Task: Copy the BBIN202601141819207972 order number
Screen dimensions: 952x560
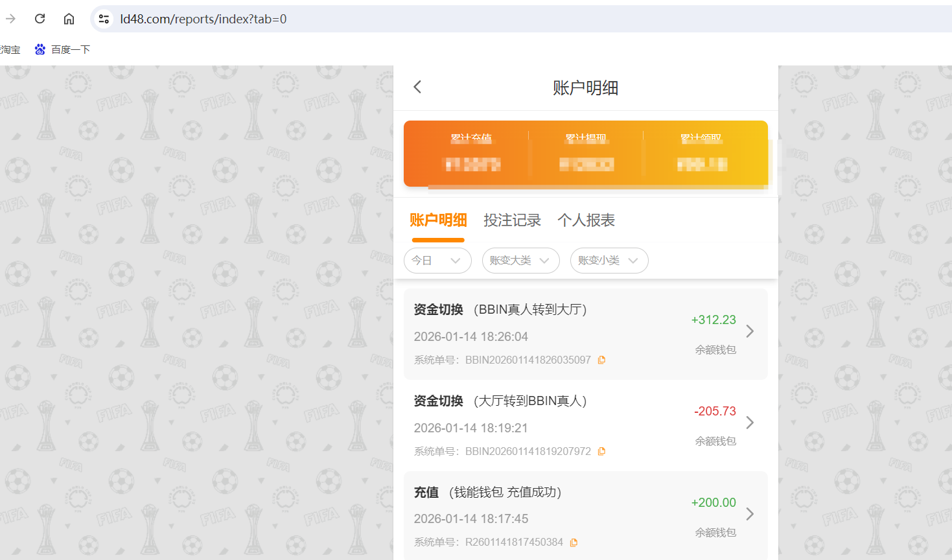Action: point(601,451)
